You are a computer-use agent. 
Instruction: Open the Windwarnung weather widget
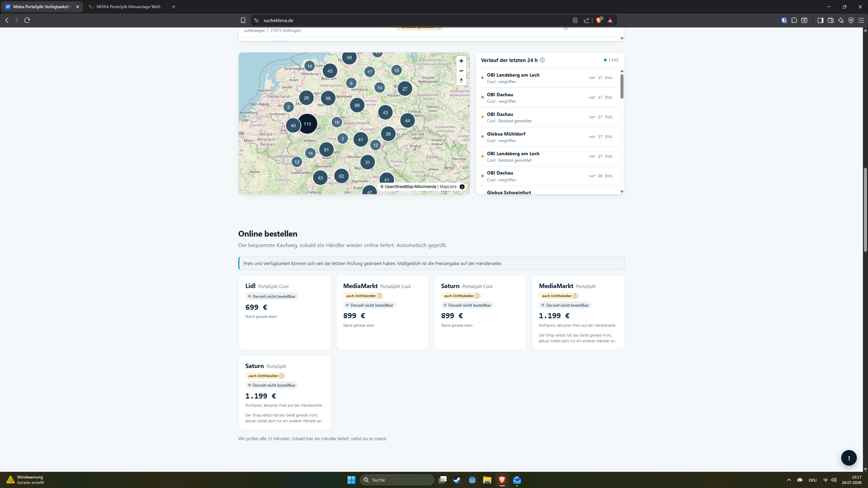coord(25,480)
